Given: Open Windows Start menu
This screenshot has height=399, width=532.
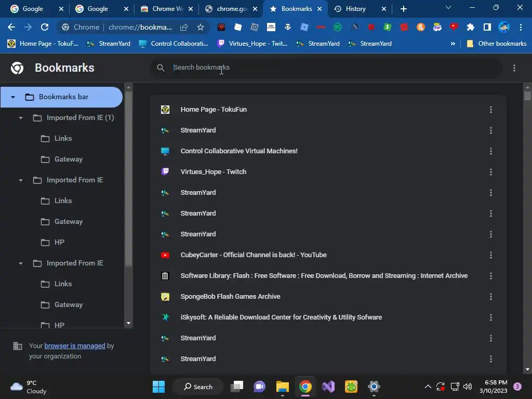Looking at the screenshot, I should tap(158, 387).
